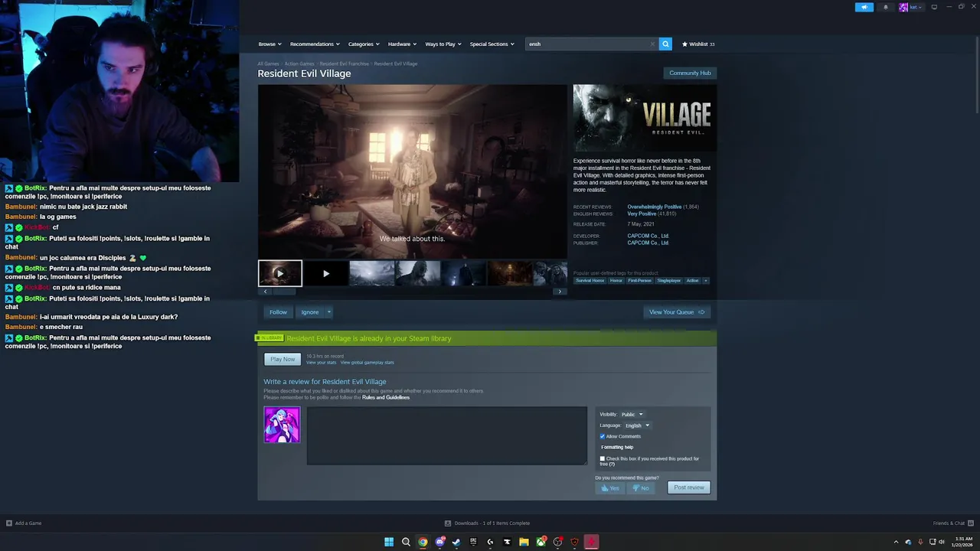Click View Your Queue button
The width and height of the screenshot is (980, 551).
(x=677, y=311)
